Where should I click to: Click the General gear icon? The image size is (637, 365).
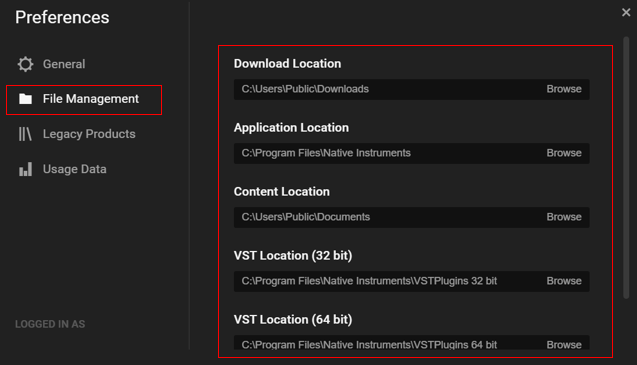tap(25, 64)
